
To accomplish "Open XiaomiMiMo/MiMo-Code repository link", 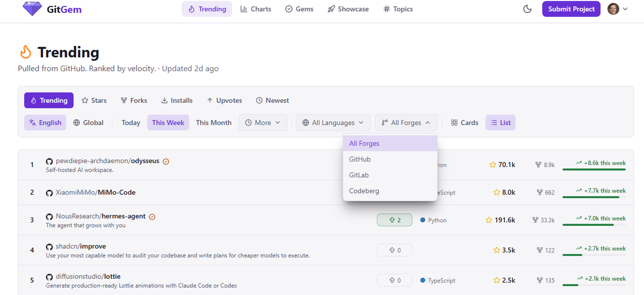I will pyautogui.click(x=96, y=192).
